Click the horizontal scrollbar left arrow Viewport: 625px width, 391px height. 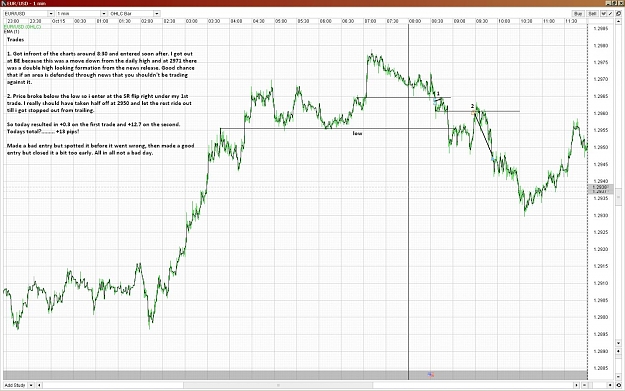pyautogui.click(x=39, y=385)
